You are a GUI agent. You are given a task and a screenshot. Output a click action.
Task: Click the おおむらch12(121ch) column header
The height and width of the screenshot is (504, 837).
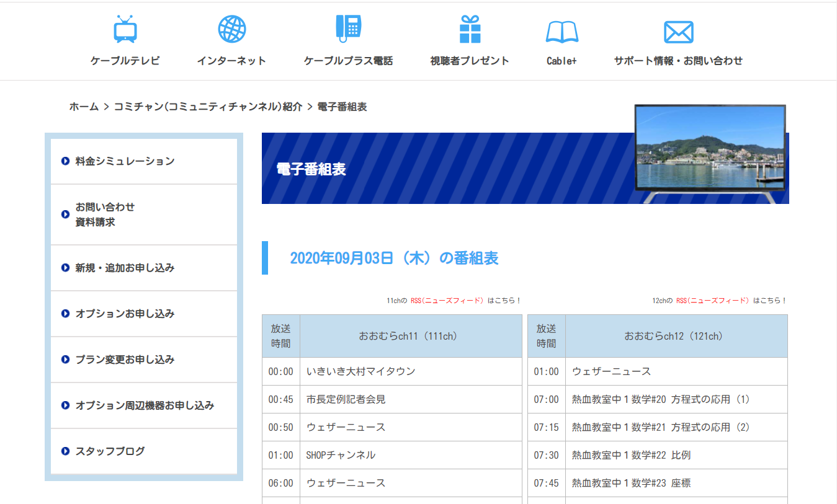(x=676, y=336)
